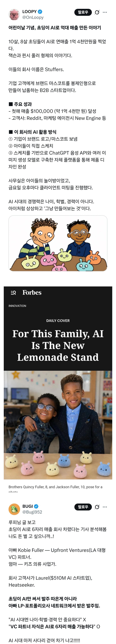
Task: Open the @OnLoopy handle link
Action: (33, 18)
